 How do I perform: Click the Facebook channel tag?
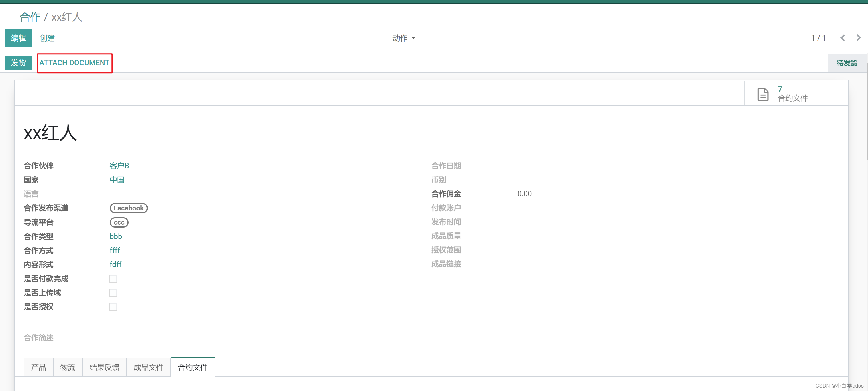click(x=129, y=208)
